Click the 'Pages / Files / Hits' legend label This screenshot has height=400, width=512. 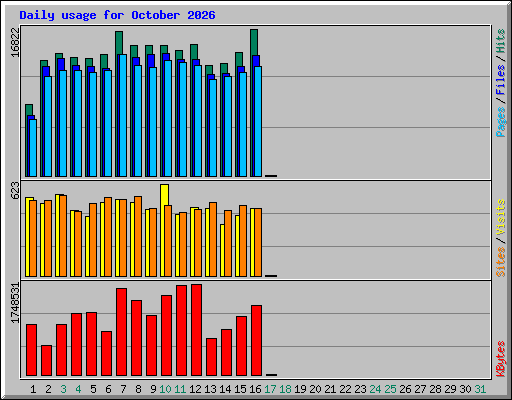click(500, 83)
